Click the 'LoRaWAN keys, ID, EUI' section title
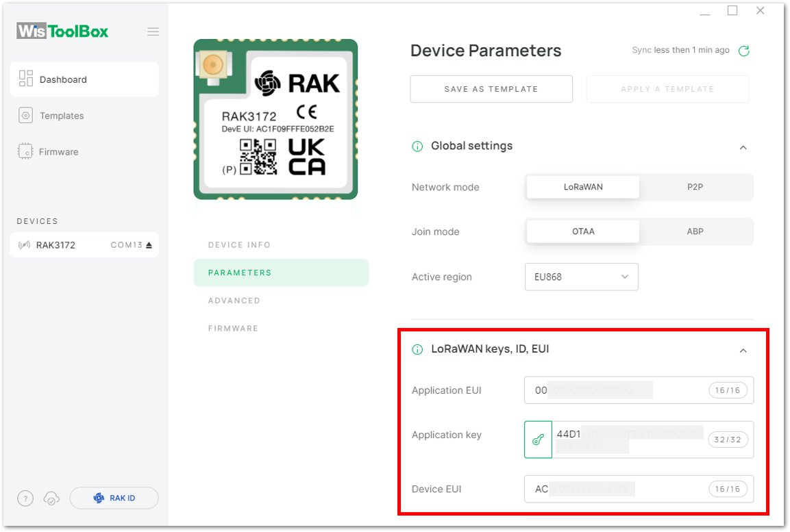The height and width of the screenshot is (532, 790). 490,349
